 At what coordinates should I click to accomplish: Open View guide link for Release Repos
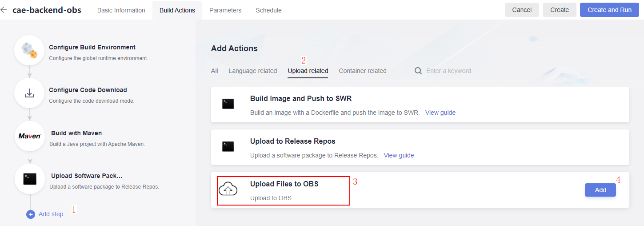(x=399, y=155)
